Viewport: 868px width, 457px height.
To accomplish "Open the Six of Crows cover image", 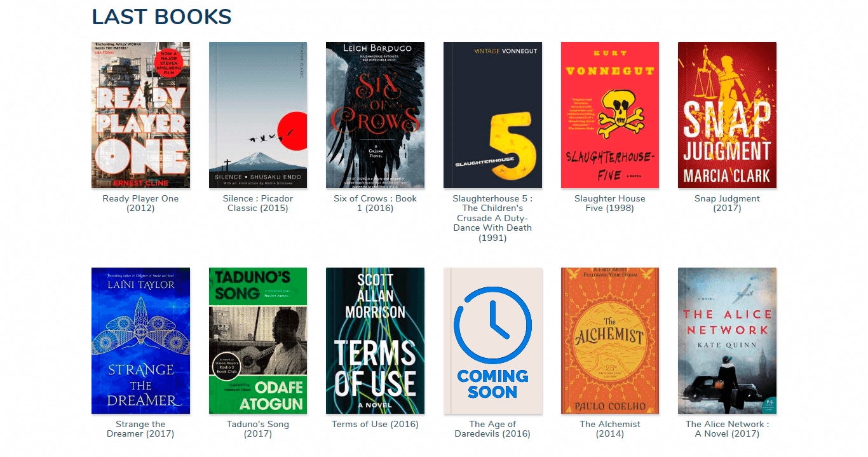I will 375,115.
